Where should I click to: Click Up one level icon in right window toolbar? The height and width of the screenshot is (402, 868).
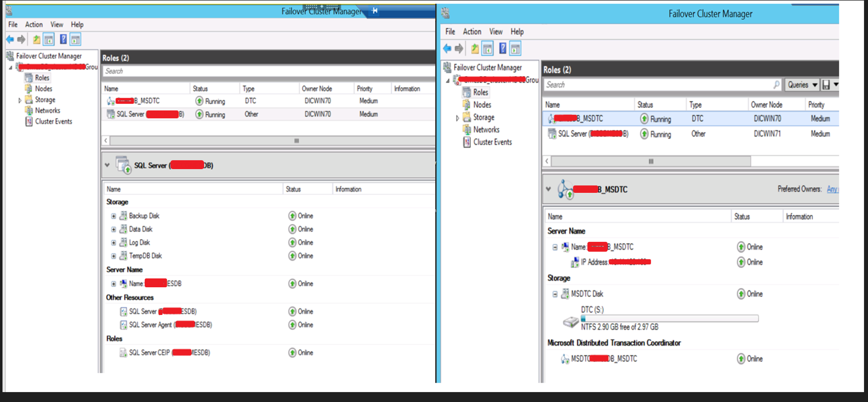tap(475, 48)
